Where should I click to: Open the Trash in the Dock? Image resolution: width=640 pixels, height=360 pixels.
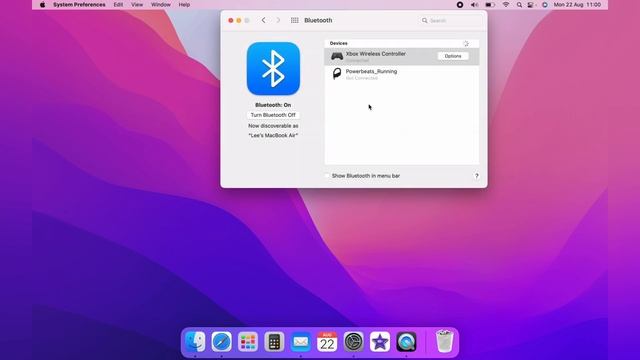[444, 341]
